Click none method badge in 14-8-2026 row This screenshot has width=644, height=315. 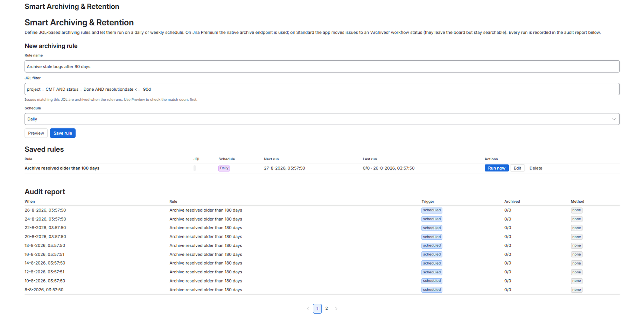click(576, 263)
